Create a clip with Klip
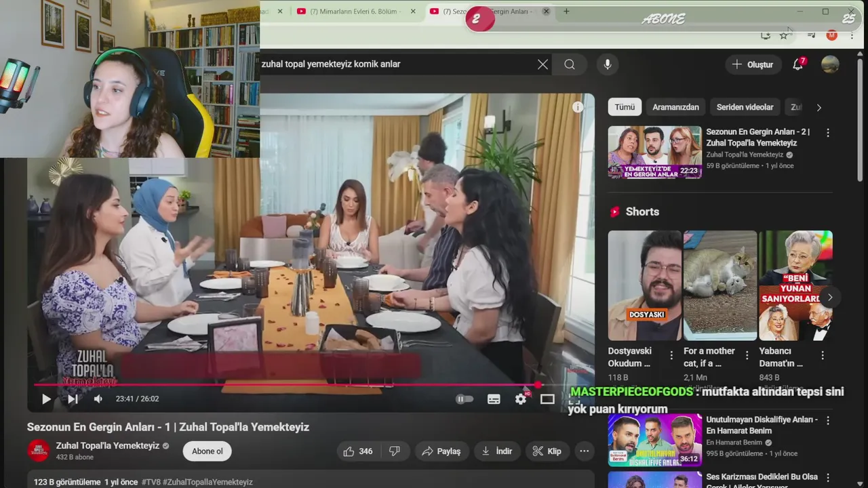 [x=547, y=451]
